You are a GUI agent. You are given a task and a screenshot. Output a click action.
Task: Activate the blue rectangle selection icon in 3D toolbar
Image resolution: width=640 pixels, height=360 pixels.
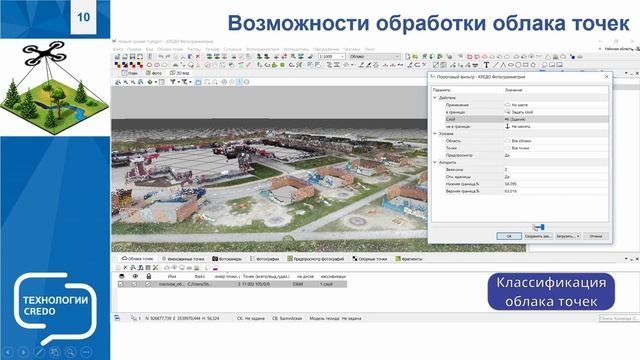point(198,82)
